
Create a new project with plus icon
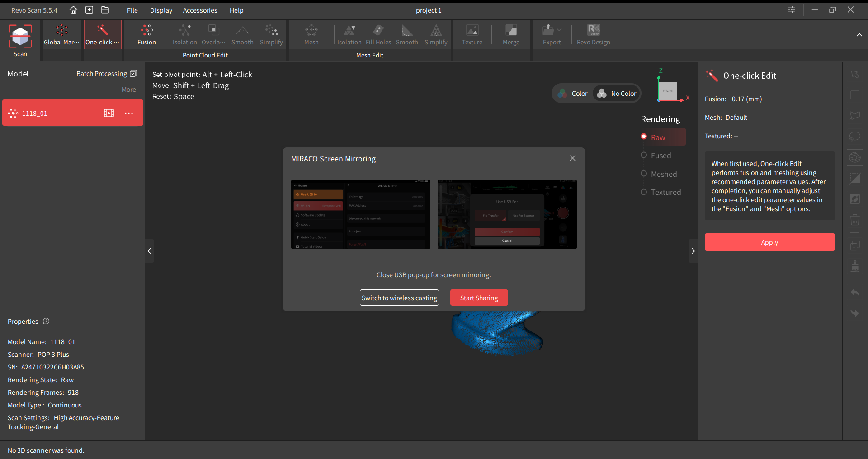pos(90,10)
